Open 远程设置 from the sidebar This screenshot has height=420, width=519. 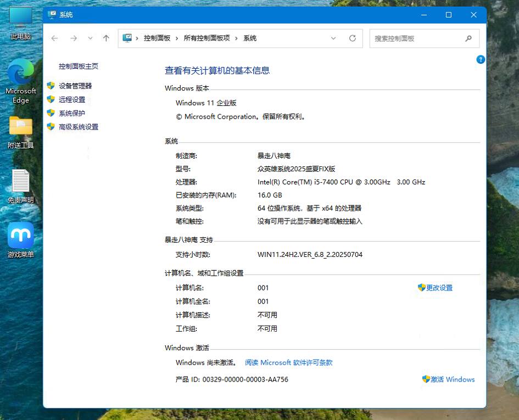click(72, 99)
